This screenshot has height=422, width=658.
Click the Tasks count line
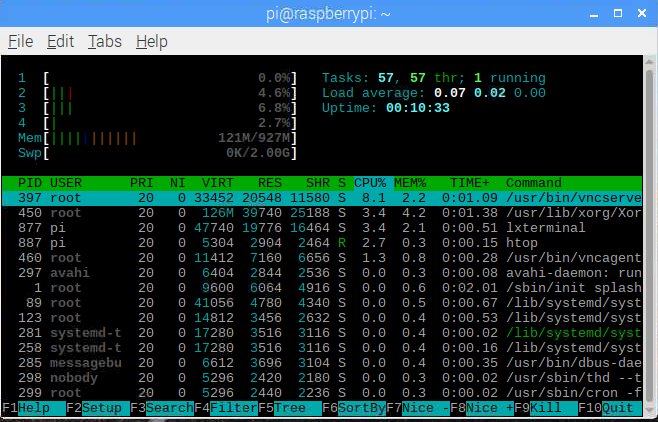point(433,78)
